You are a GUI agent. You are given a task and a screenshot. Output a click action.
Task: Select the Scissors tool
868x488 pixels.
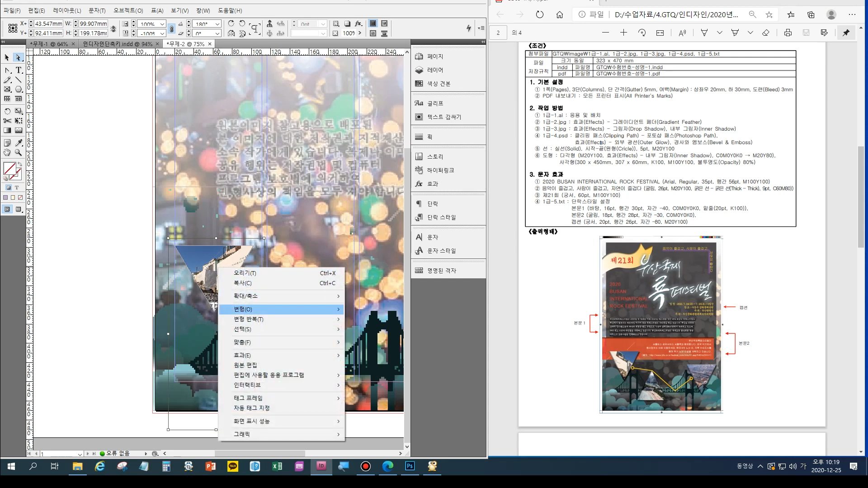click(7, 121)
